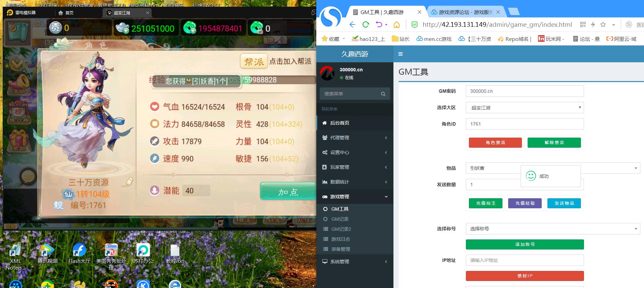Click the 发送物品 button
This screenshot has width=644, height=288.
coord(564,203)
